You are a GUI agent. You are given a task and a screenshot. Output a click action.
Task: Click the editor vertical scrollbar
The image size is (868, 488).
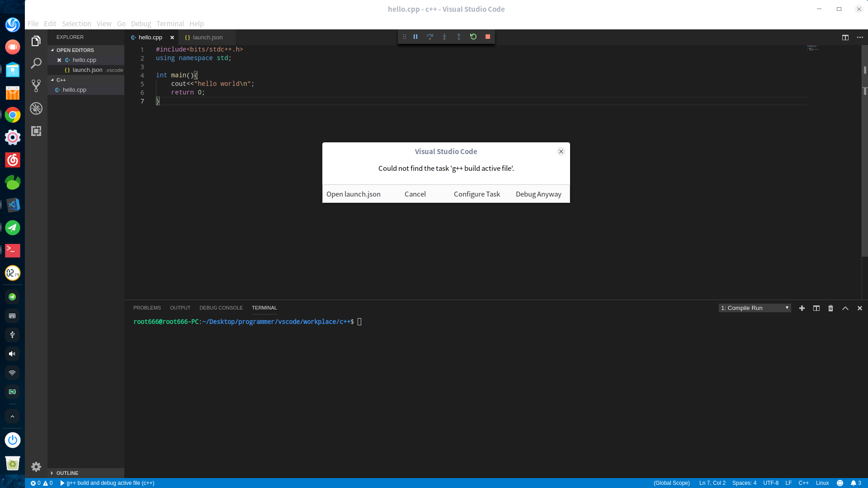click(x=865, y=151)
